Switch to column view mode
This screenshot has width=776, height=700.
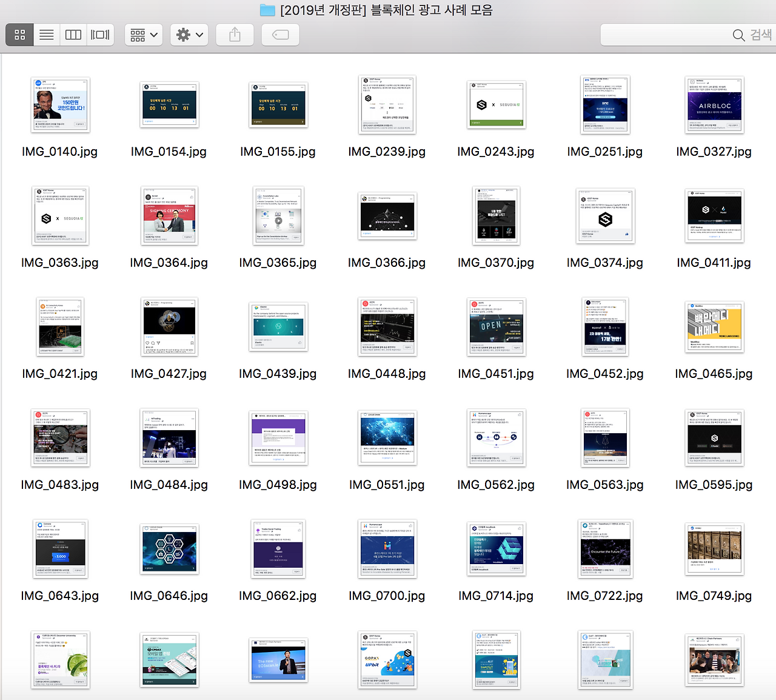[x=73, y=35]
